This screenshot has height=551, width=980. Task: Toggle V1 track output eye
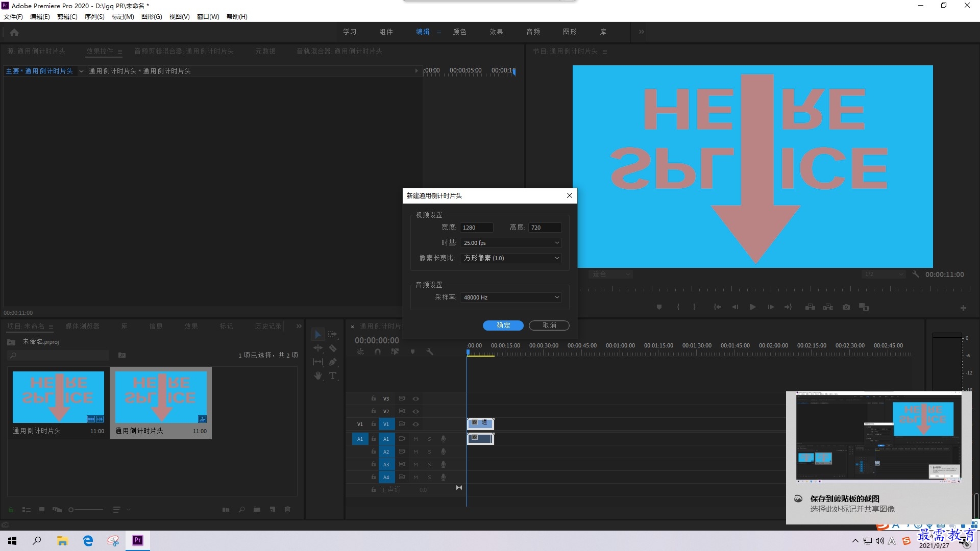415,424
